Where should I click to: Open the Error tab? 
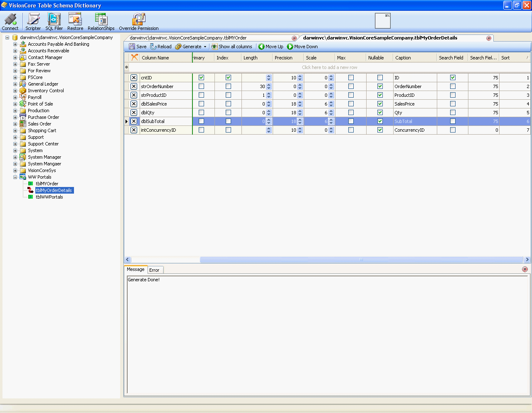coord(155,270)
